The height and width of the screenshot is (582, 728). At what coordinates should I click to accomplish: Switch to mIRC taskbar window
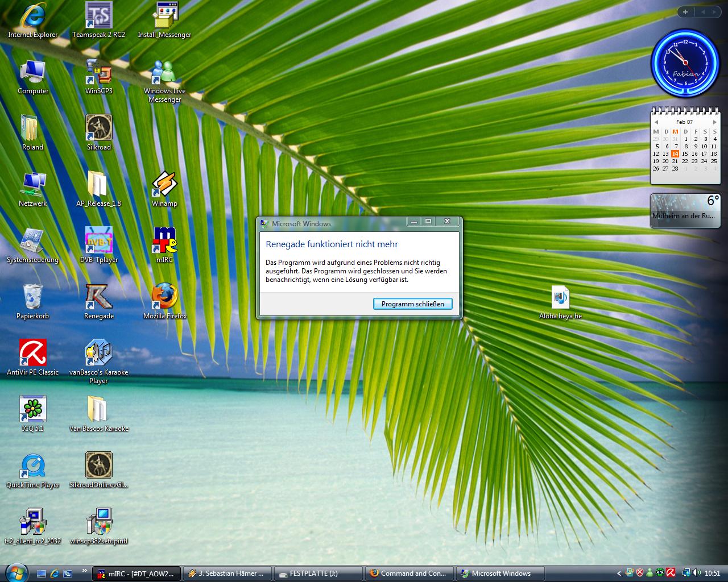pyautogui.click(x=136, y=573)
